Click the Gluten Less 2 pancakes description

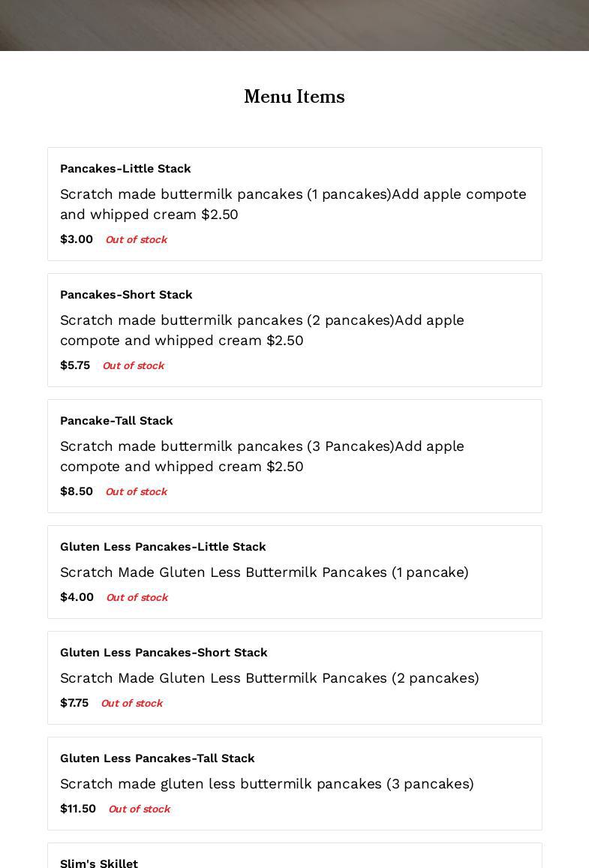pos(269,678)
